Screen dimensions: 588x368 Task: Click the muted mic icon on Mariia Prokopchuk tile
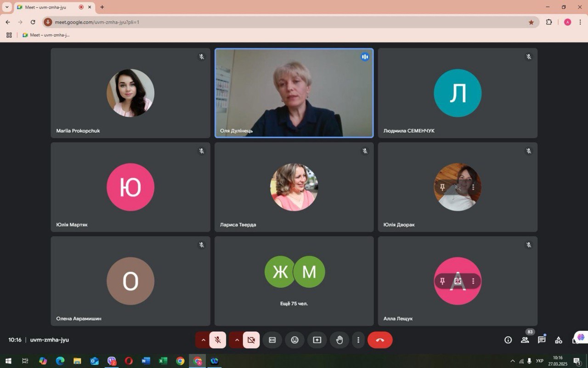[x=201, y=57]
